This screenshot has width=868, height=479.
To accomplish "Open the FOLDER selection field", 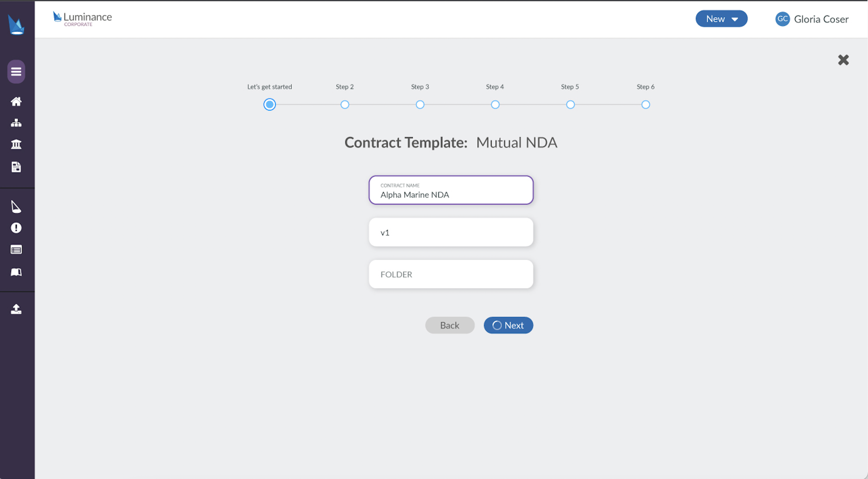I will [451, 274].
